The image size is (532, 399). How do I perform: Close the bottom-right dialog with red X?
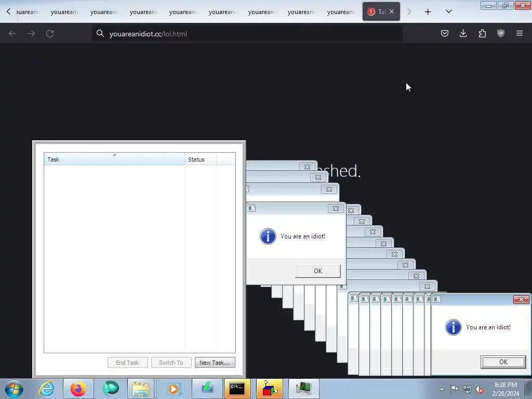tap(521, 299)
